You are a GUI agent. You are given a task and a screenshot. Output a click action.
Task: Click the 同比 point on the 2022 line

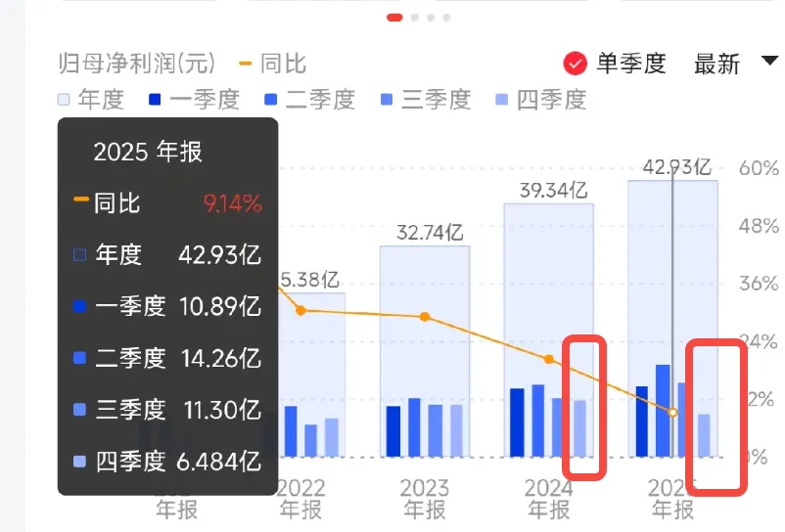pos(300,311)
